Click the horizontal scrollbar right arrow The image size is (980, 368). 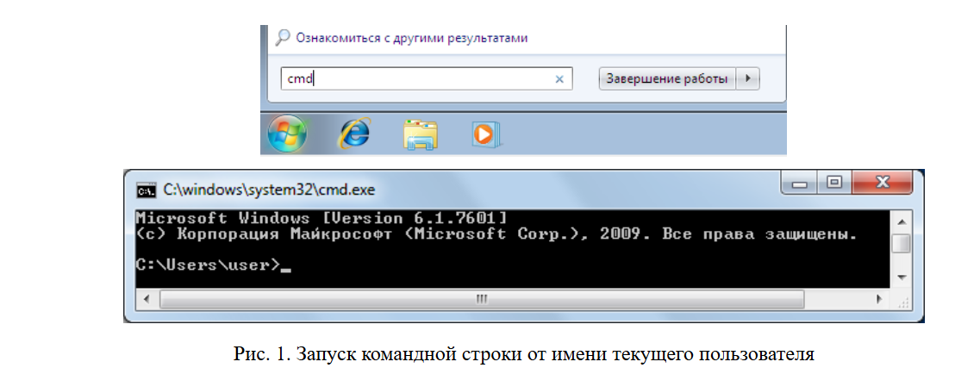click(x=879, y=299)
